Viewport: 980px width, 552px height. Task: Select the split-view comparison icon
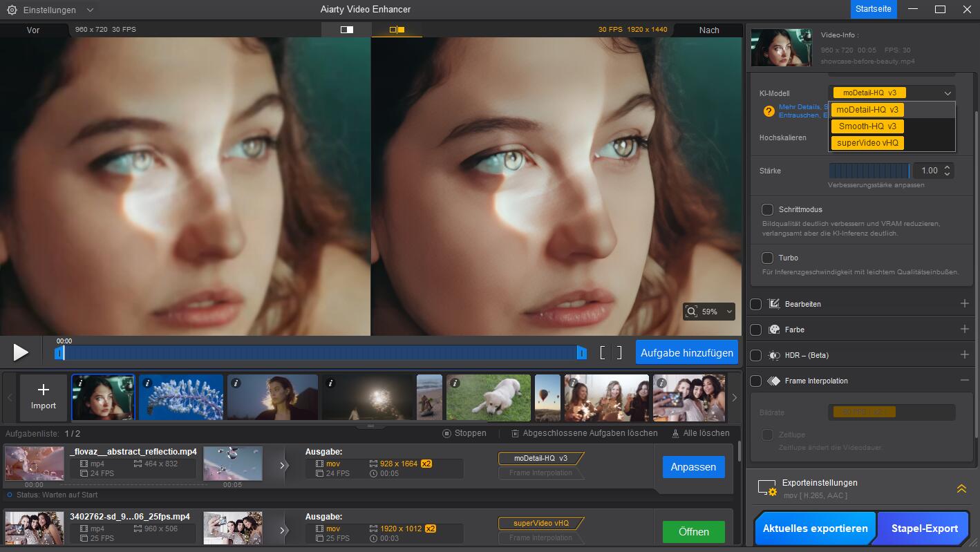point(346,30)
